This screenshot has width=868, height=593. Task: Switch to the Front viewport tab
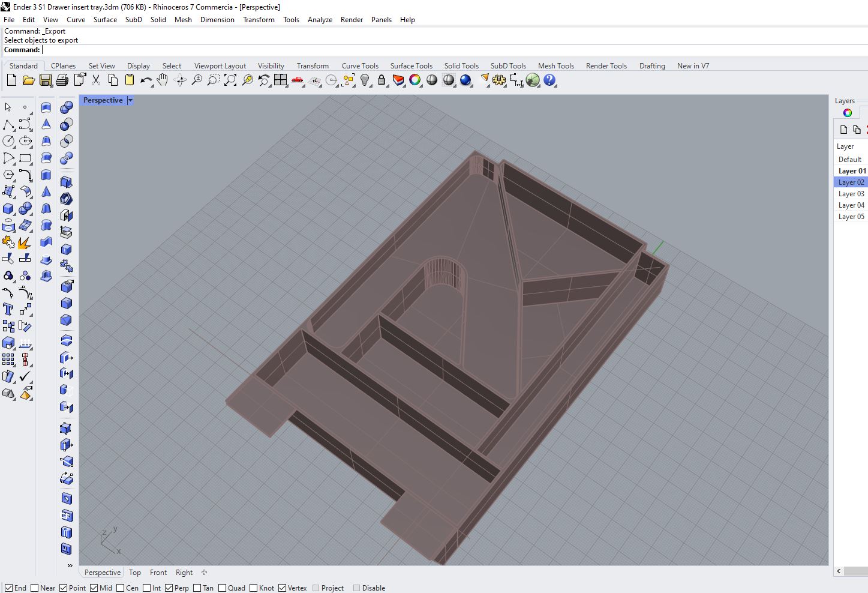158,573
